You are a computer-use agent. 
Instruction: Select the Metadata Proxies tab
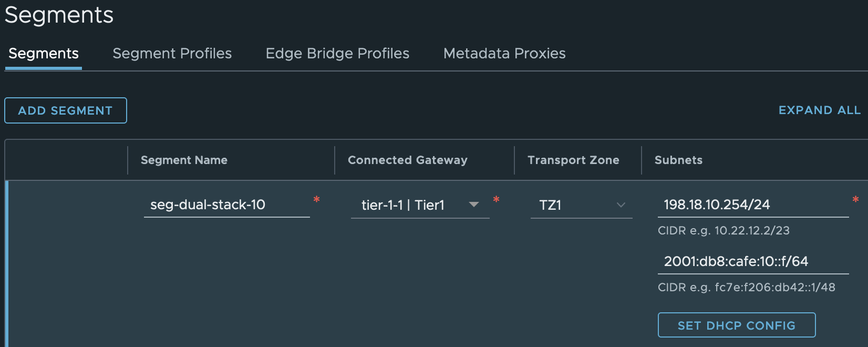504,54
